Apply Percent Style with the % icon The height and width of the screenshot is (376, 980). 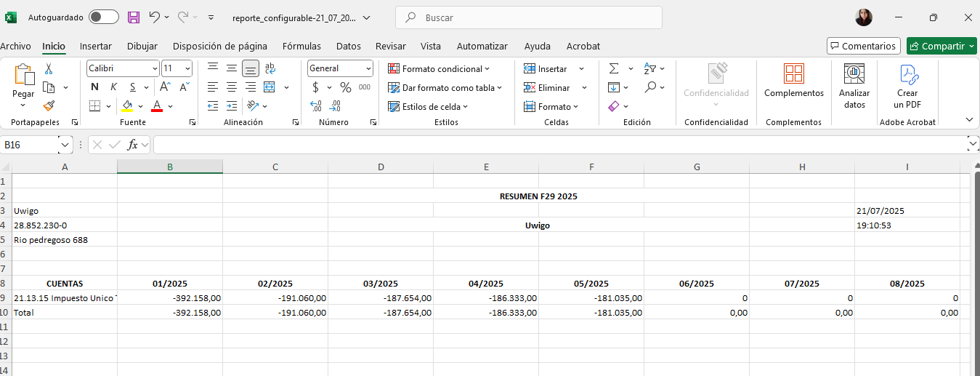(x=346, y=87)
